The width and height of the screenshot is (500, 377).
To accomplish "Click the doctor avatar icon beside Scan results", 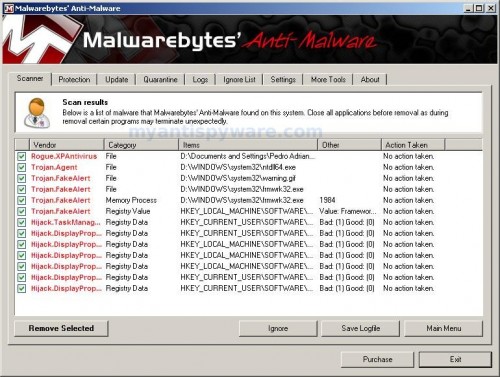I will (37, 113).
